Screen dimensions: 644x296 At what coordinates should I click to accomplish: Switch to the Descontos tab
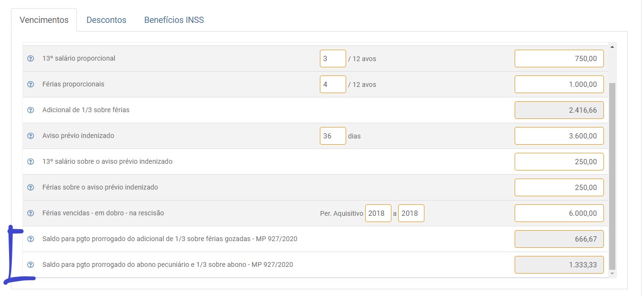[x=106, y=20]
